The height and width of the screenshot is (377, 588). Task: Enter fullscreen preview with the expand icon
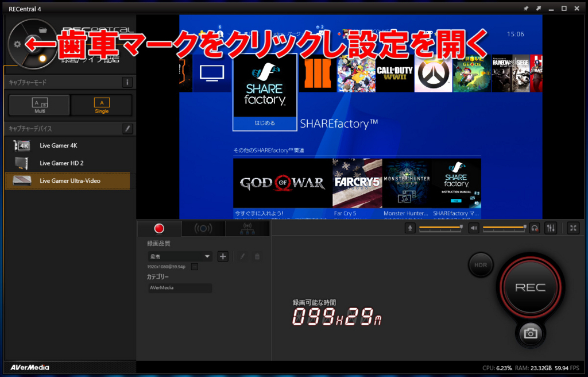572,228
